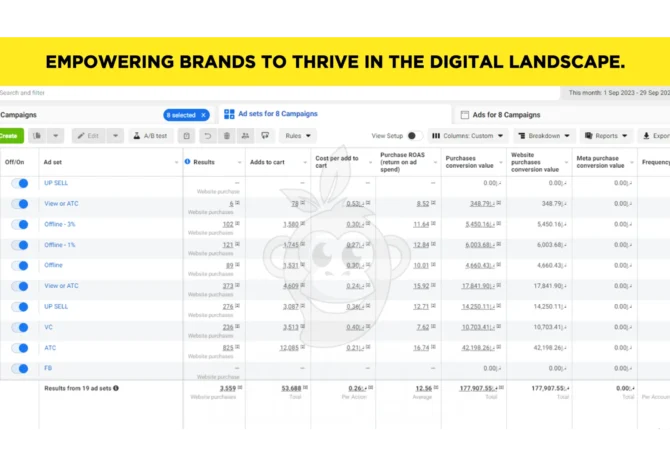Click the Export download icon

646,136
